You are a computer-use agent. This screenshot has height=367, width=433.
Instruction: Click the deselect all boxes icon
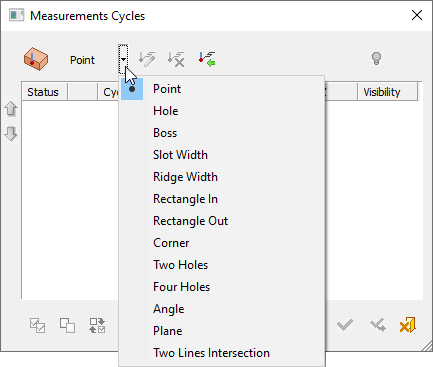coord(67,325)
